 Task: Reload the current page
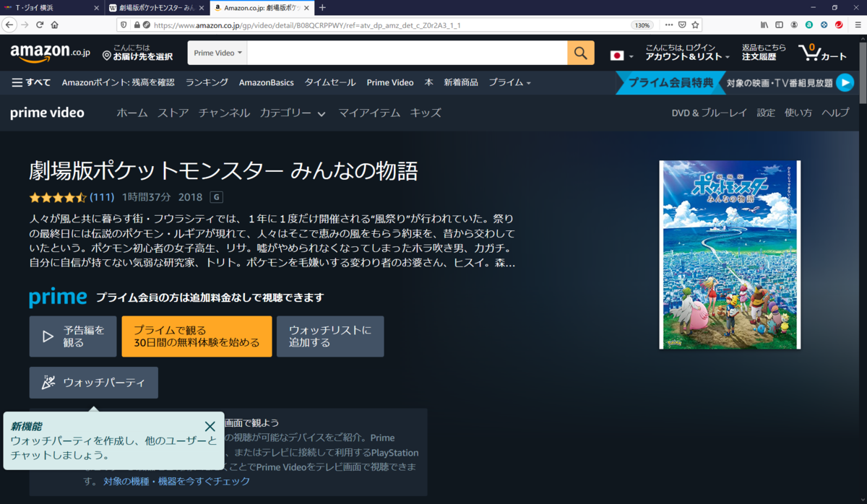(x=40, y=25)
